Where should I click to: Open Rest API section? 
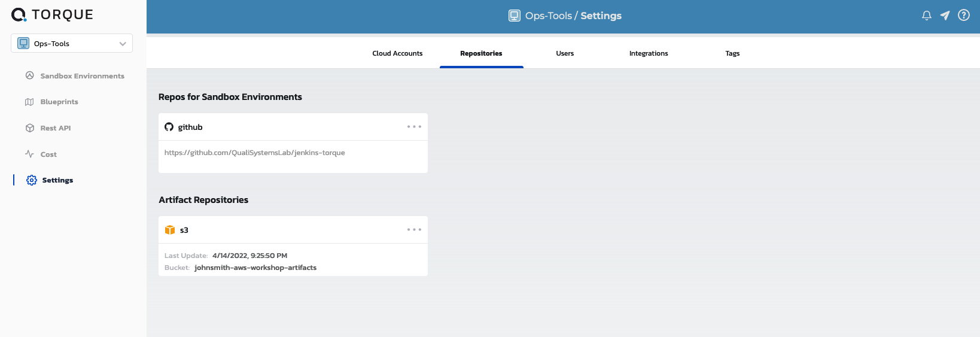click(56, 128)
